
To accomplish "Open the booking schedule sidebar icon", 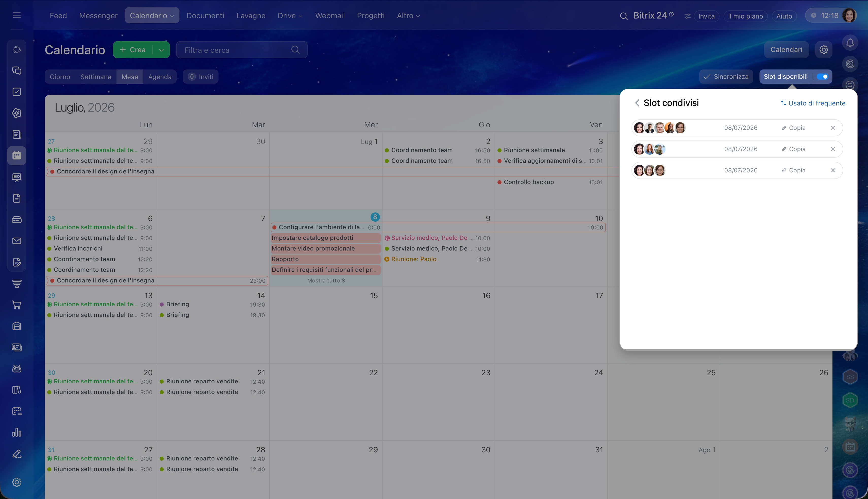I will (x=17, y=411).
